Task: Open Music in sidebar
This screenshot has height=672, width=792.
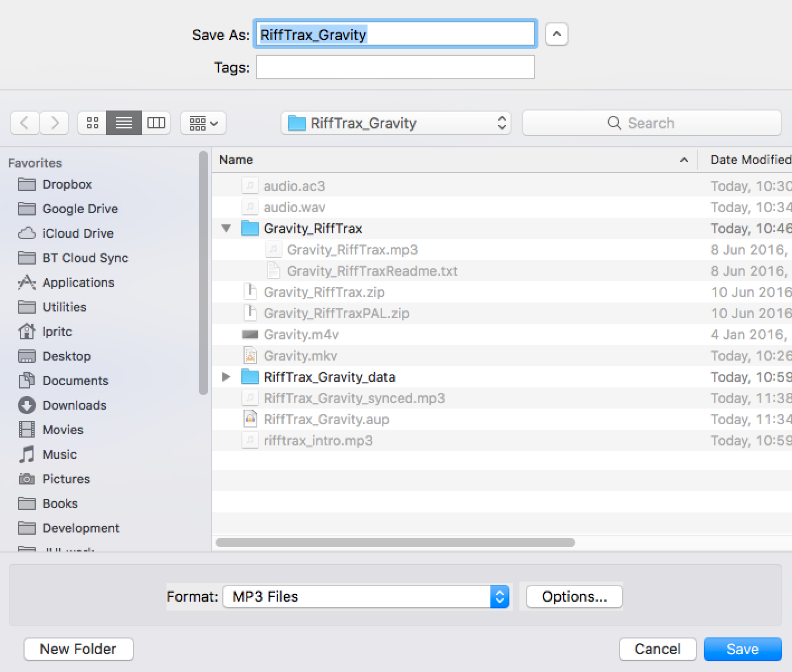Action: (x=47, y=454)
